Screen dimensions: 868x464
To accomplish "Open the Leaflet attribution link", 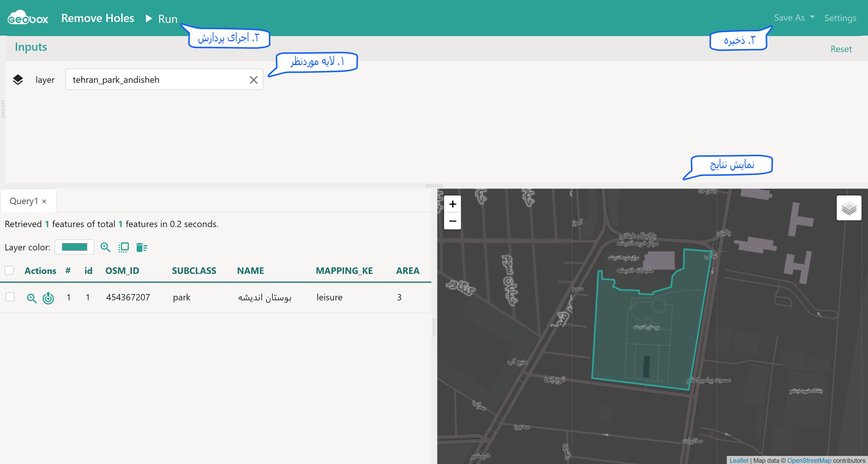I will coord(738,460).
